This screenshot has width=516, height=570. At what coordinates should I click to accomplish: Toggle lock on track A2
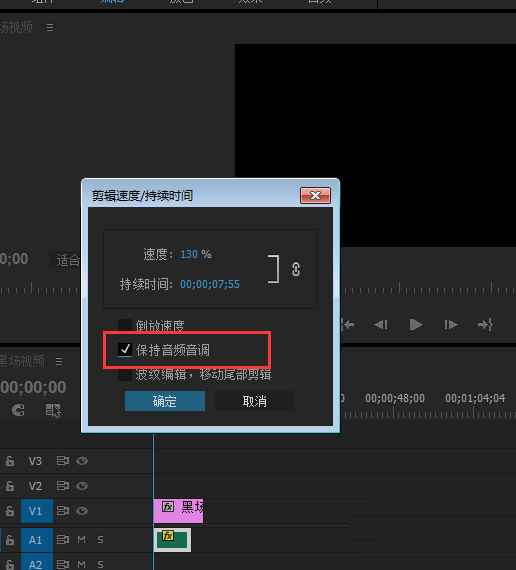click(10, 564)
